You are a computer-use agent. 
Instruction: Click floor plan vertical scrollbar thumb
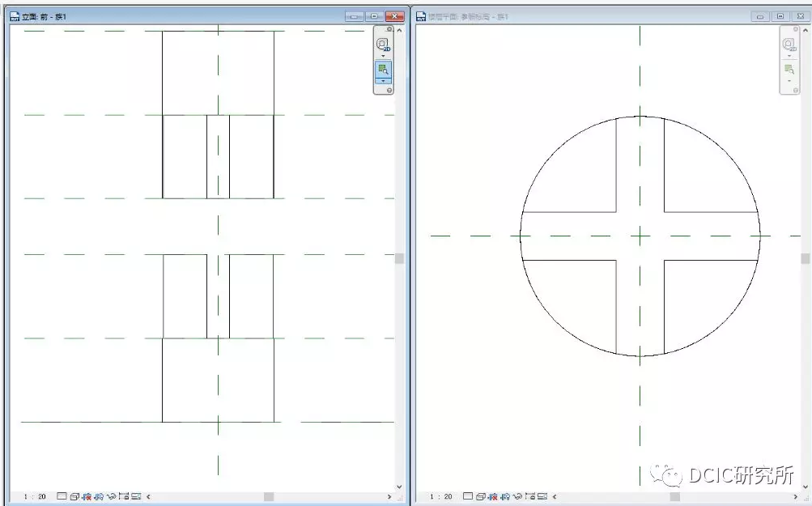coord(806,258)
